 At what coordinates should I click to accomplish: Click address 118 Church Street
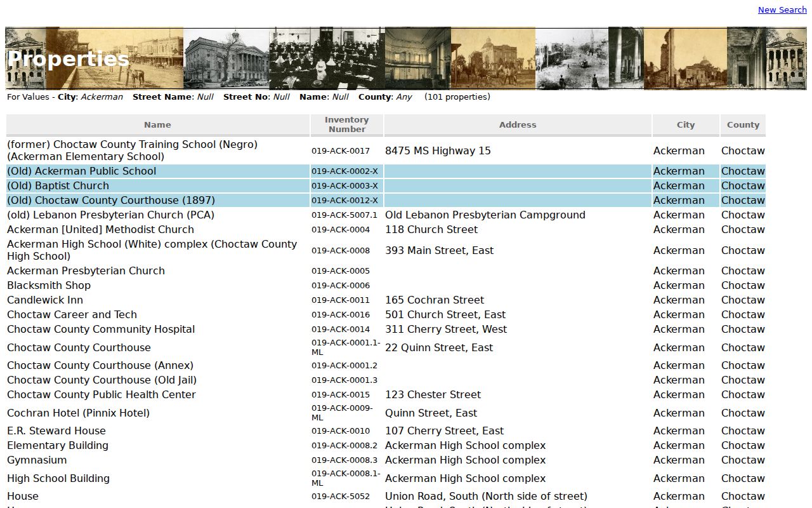pyautogui.click(x=431, y=229)
